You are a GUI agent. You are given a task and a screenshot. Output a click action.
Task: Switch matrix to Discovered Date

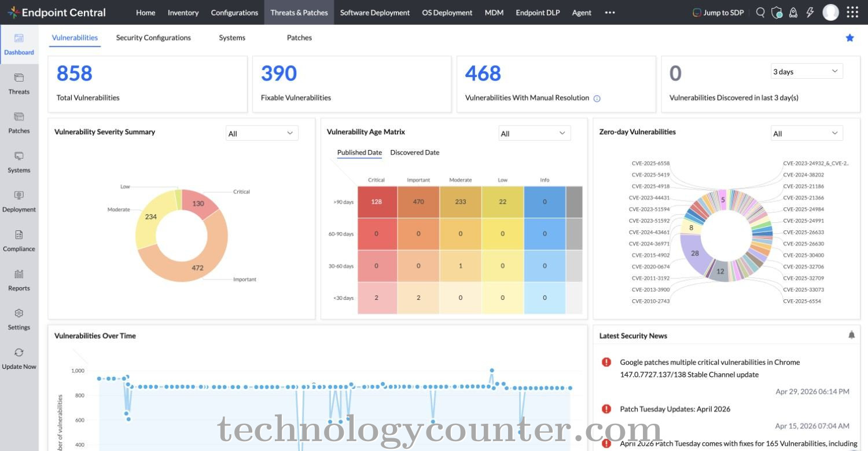414,153
